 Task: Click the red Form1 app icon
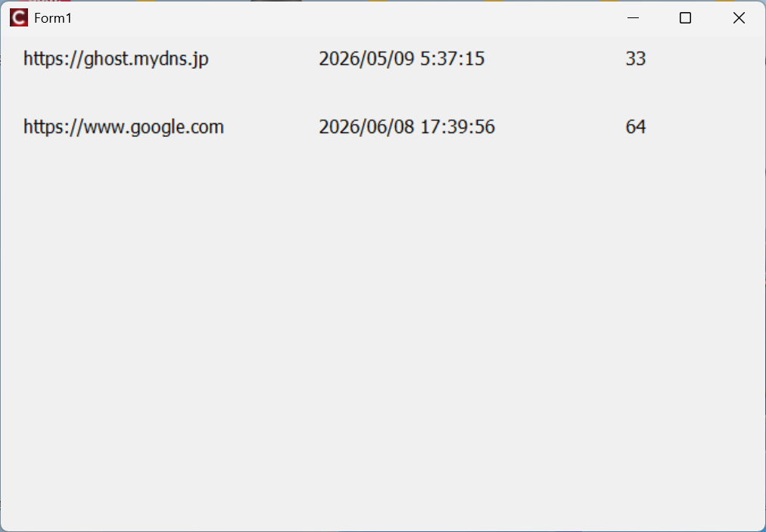click(x=18, y=18)
